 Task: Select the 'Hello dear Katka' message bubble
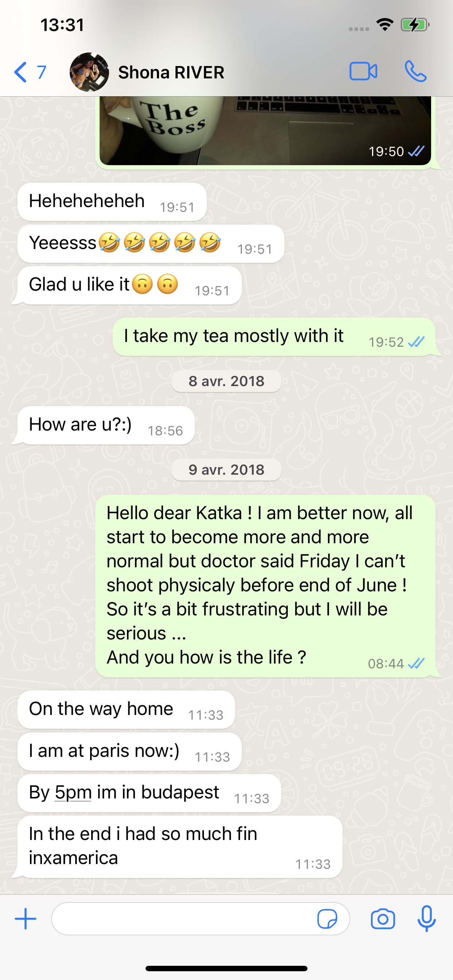(x=265, y=586)
